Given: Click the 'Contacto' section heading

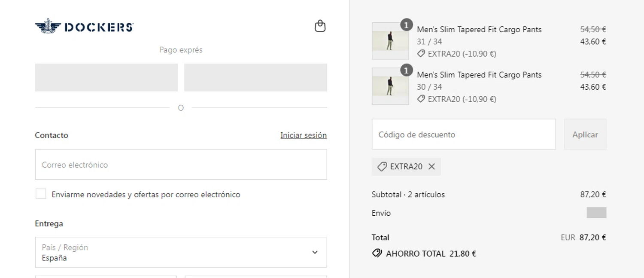Looking at the screenshot, I should pyautogui.click(x=52, y=135).
